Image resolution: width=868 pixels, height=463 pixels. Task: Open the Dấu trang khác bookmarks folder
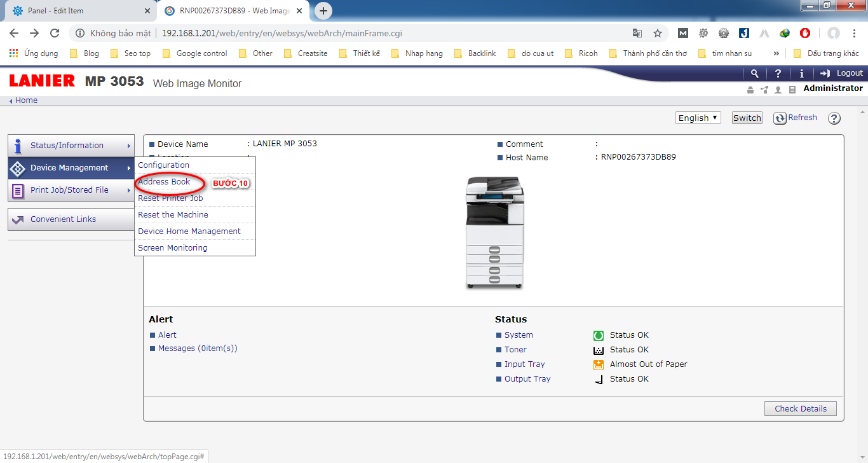tap(825, 53)
